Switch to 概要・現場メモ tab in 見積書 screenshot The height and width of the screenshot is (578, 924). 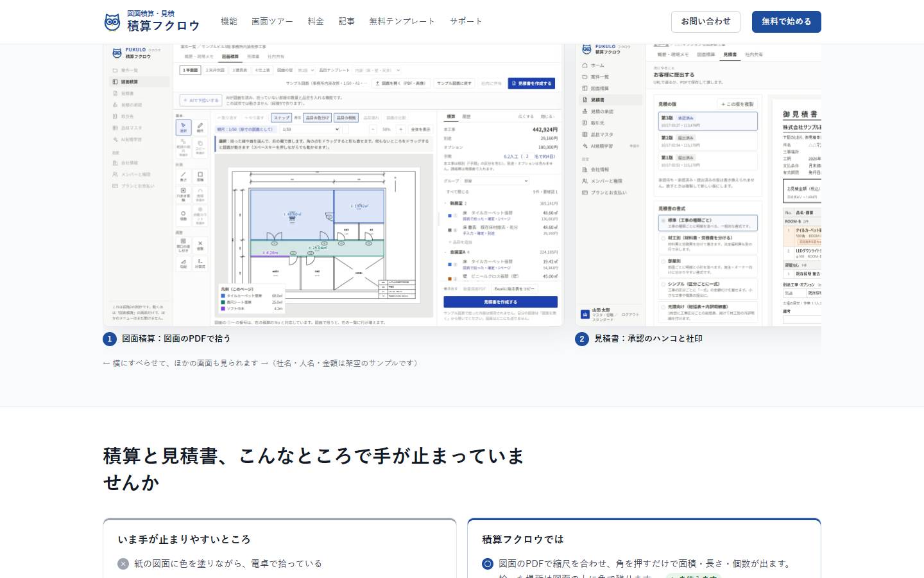pos(672,55)
